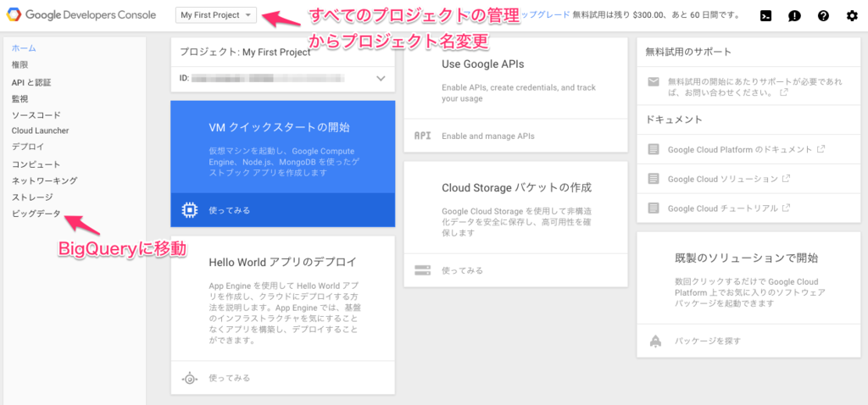Click external-link icon after Cloud チュートリアル
Screen dimensions: 868x405
786,208
